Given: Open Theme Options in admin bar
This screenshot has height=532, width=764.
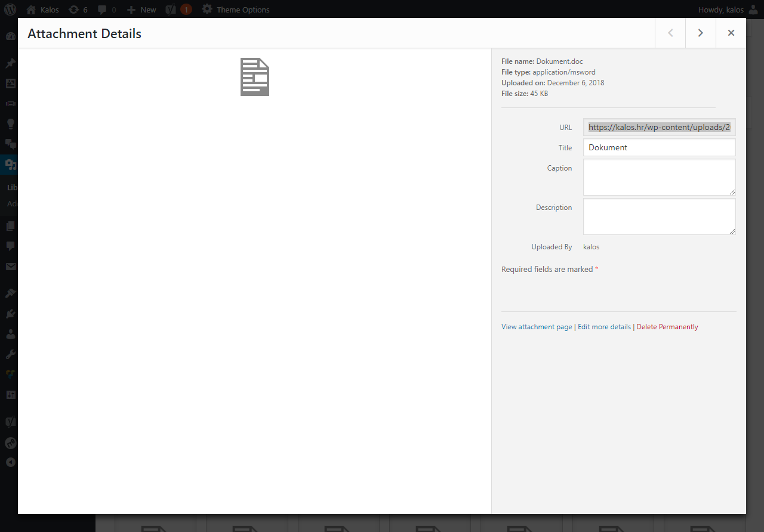Looking at the screenshot, I should [236, 10].
